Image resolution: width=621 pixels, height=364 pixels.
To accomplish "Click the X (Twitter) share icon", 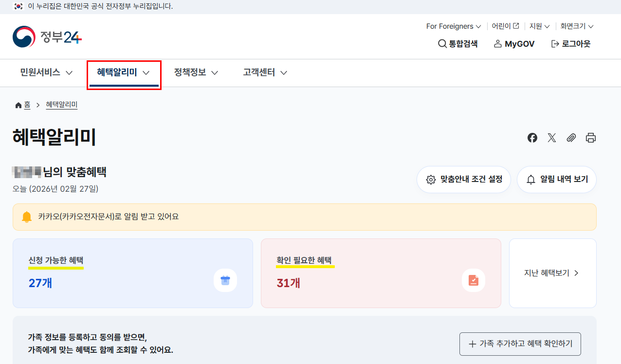I will (x=551, y=138).
